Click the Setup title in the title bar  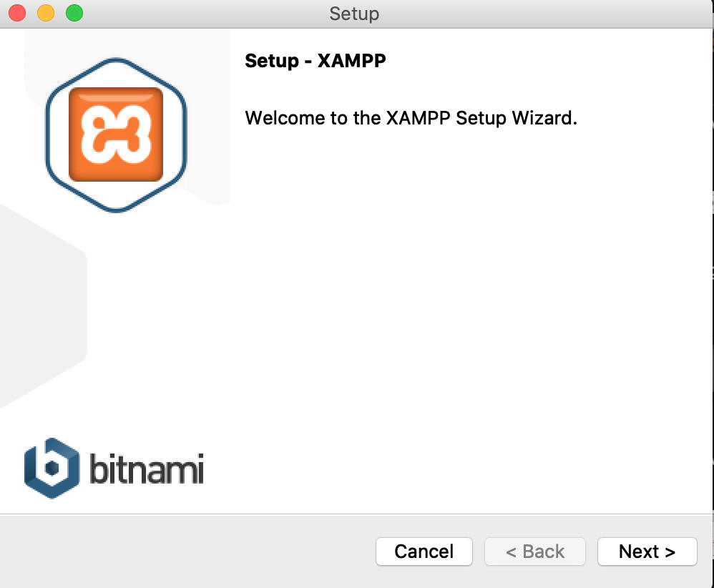[354, 13]
